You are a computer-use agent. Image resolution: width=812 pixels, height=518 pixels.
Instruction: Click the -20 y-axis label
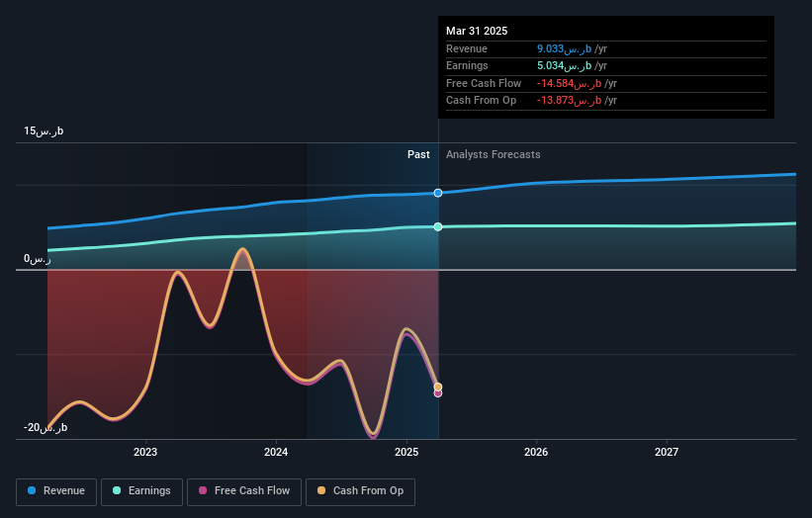45,427
